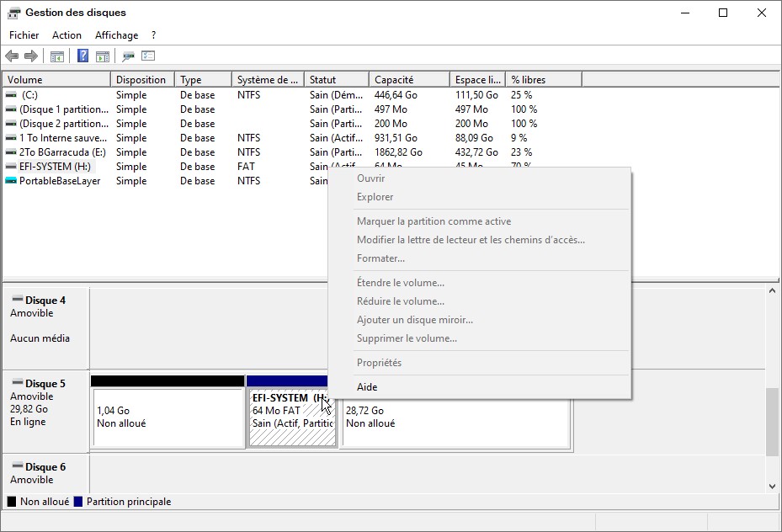Sort list by Capacité column header
Image resolution: width=782 pixels, height=532 pixels.
click(x=409, y=80)
